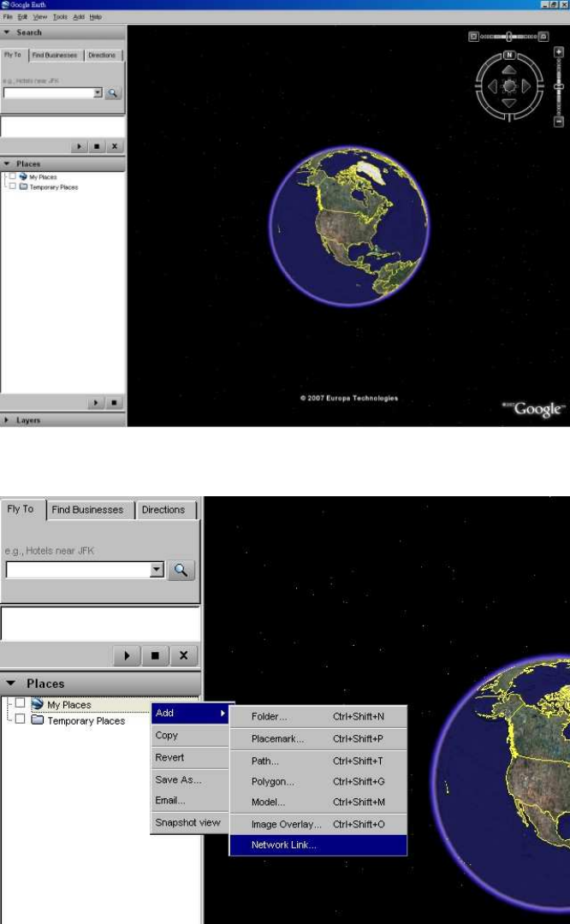Open the Add menu in the menu bar

pos(79,17)
